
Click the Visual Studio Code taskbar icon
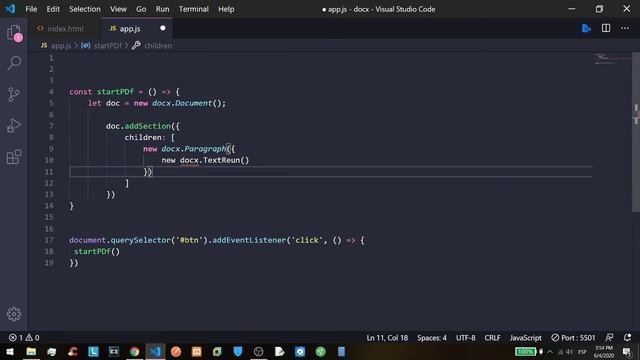click(x=155, y=351)
